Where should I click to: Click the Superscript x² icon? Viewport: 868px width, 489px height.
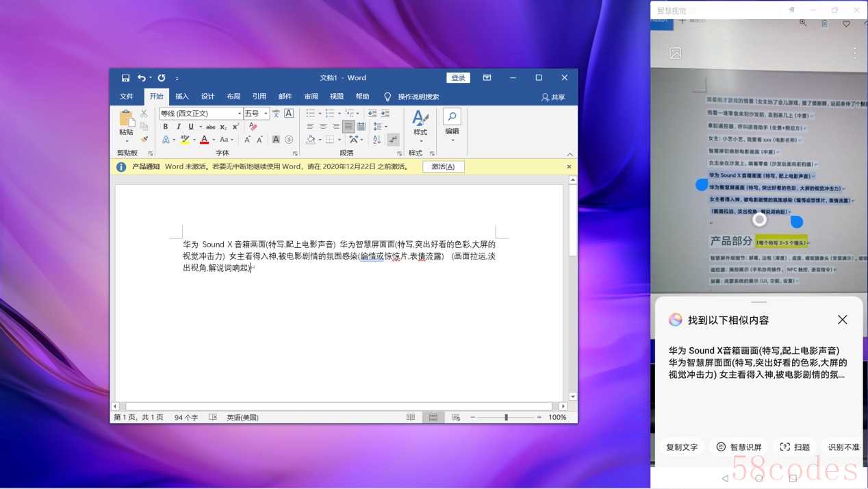(x=235, y=127)
